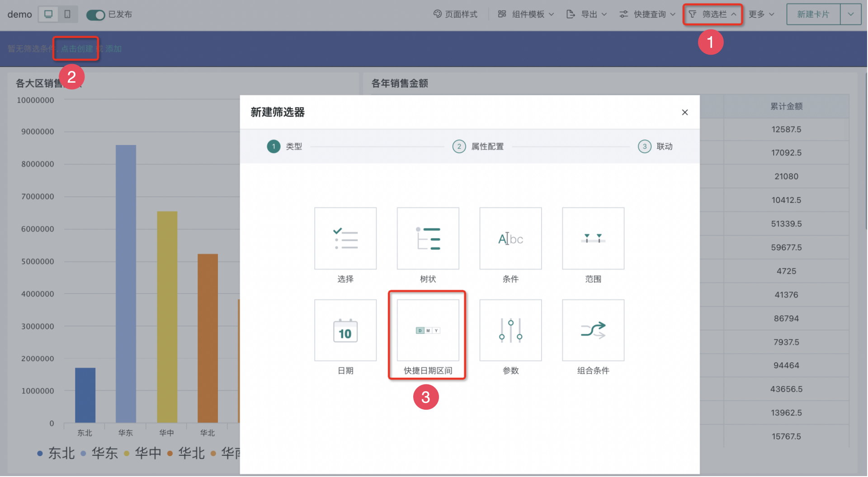This screenshot has width=868, height=477.
Task: Choose the 参数 sliders filter icon
Action: (511, 330)
